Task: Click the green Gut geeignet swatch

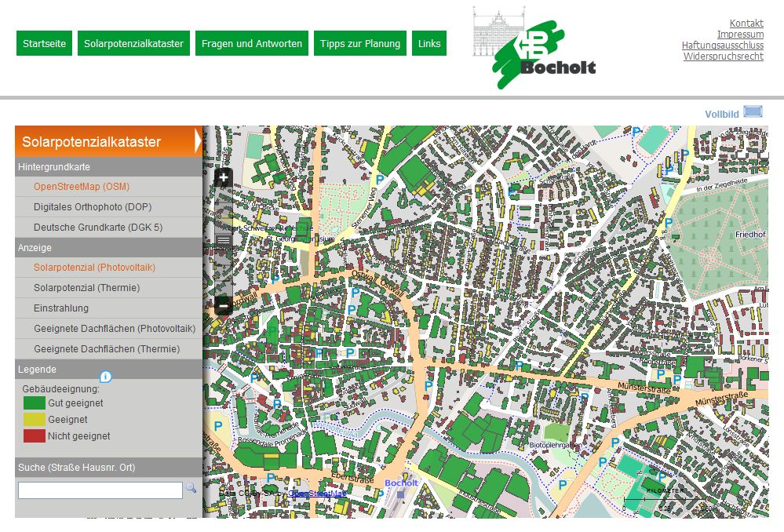Action: (34, 403)
